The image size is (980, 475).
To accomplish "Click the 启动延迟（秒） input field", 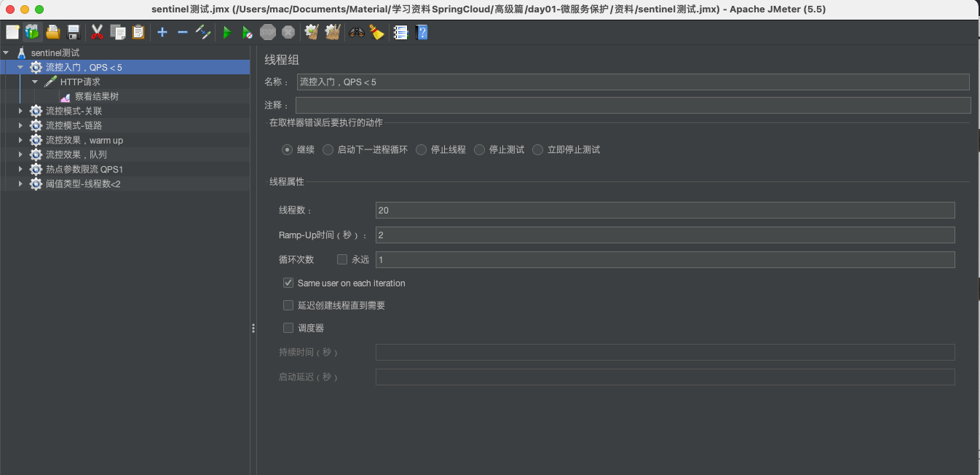I will coord(665,377).
